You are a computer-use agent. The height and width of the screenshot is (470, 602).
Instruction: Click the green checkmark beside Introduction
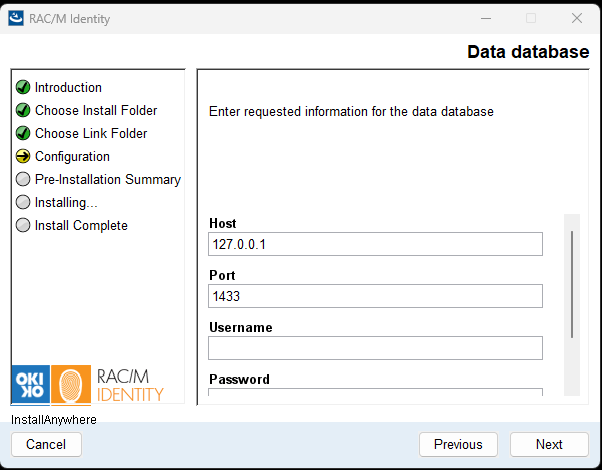tap(23, 88)
